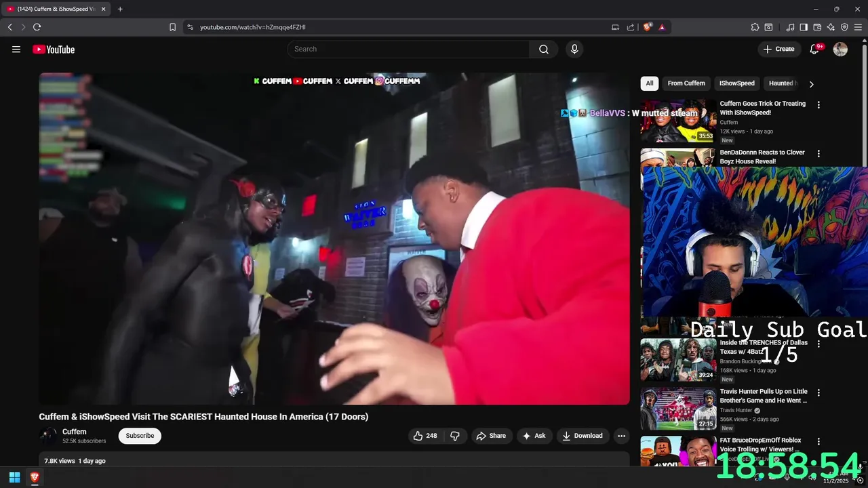The image size is (868, 488).
Task: Go back with the browser back arrow
Action: click(x=10, y=27)
